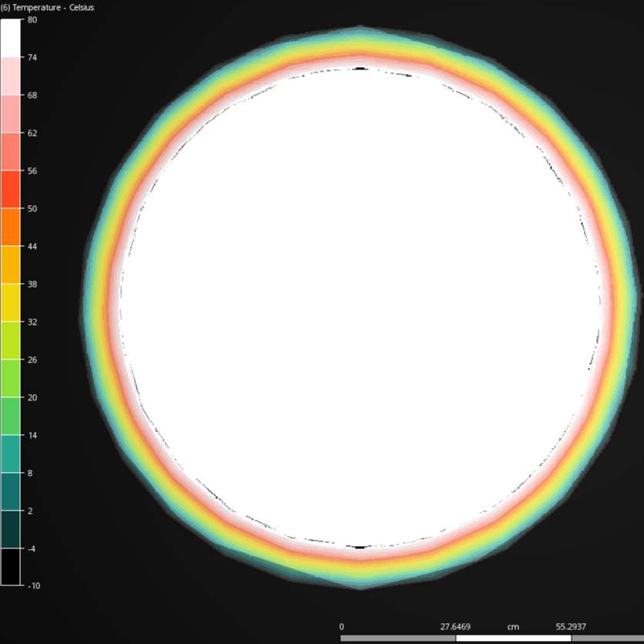The height and width of the screenshot is (644, 644).
Task: Select the red-orange 50–56 legend band
Action: tap(10, 189)
